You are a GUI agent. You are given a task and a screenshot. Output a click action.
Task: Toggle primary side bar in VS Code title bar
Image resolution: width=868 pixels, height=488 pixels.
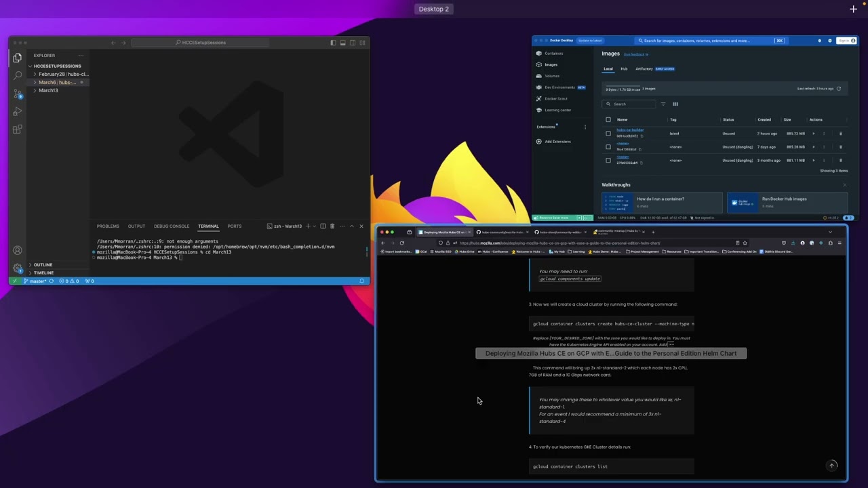click(333, 43)
